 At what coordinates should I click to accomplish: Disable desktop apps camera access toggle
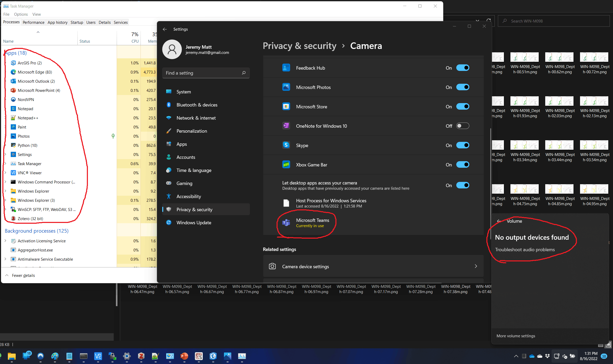click(463, 185)
